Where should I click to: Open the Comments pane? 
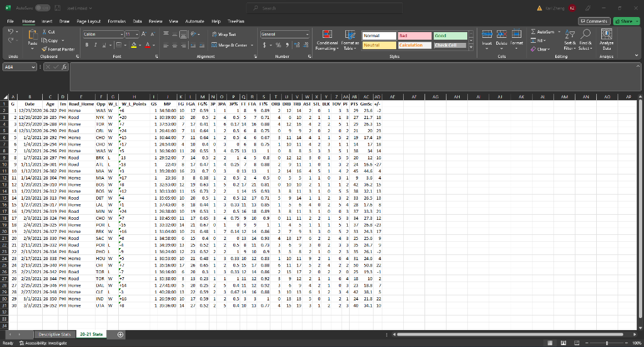pyautogui.click(x=594, y=21)
